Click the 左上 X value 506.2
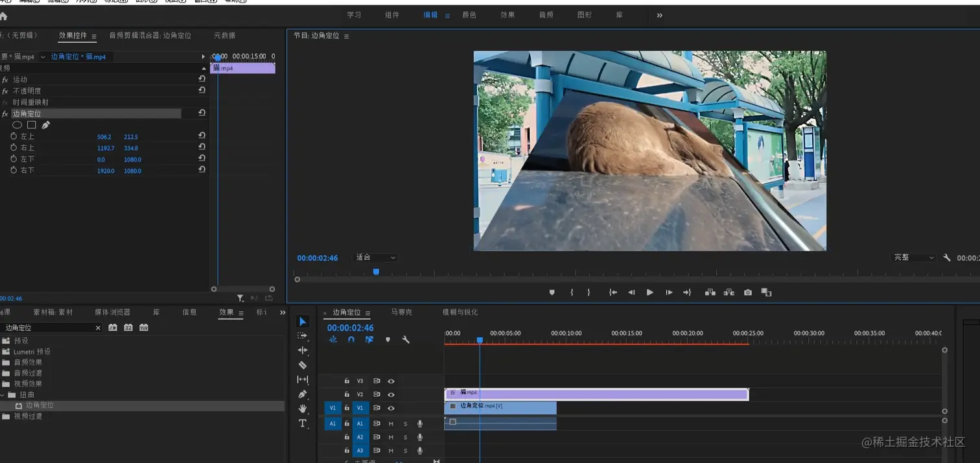980x463 pixels. click(104, 137)
